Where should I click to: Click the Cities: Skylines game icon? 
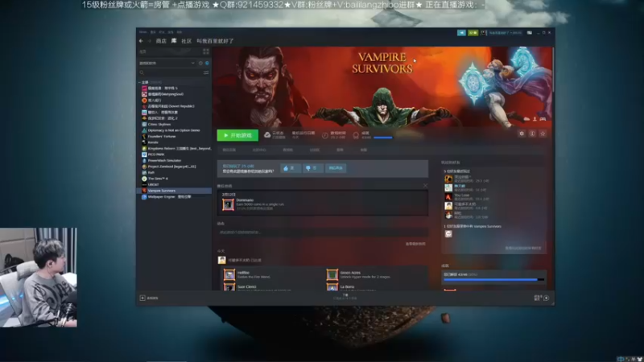pos(144,124)
